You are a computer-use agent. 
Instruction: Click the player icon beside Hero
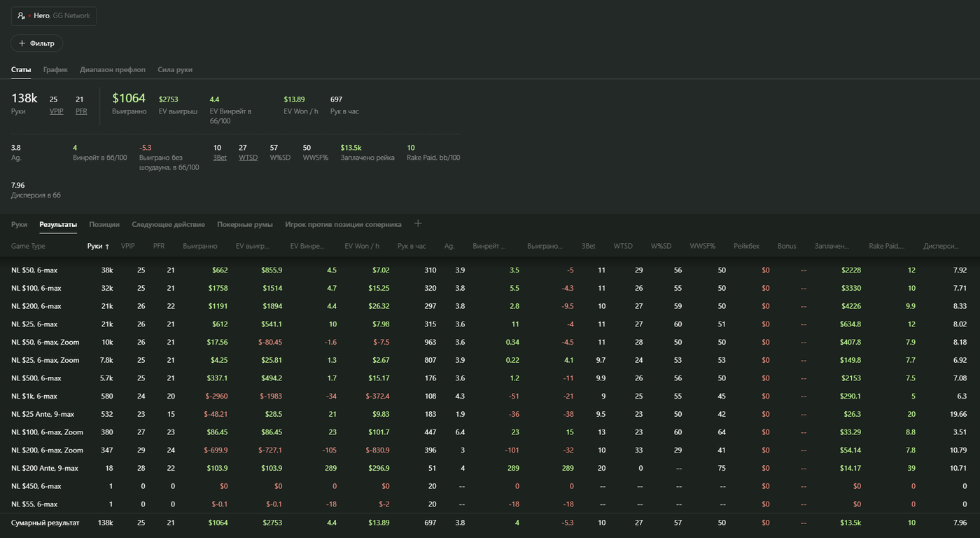[x=22, y=15]
